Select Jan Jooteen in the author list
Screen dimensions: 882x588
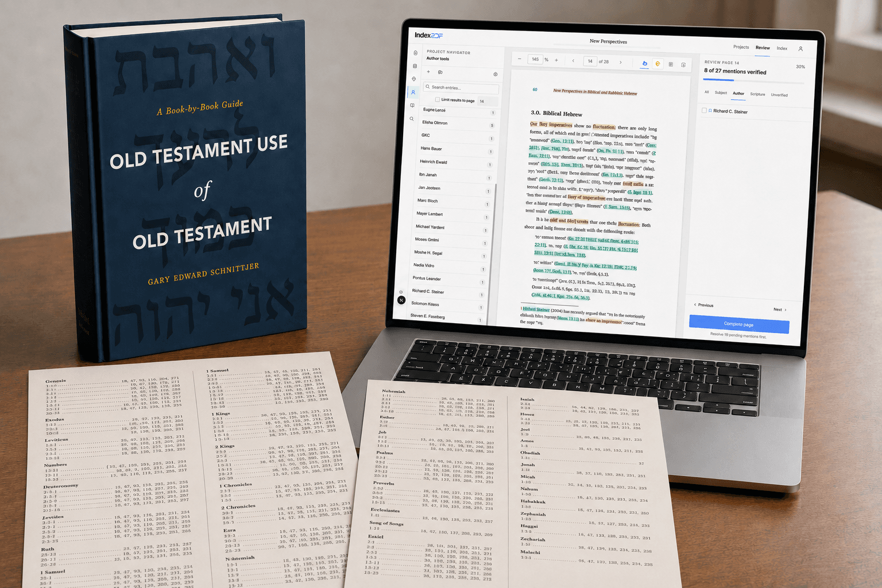(x=454, y=189)
